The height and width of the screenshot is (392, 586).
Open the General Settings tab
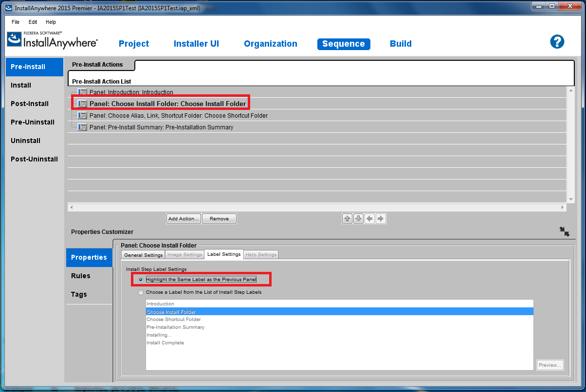[x=143, y=255]
